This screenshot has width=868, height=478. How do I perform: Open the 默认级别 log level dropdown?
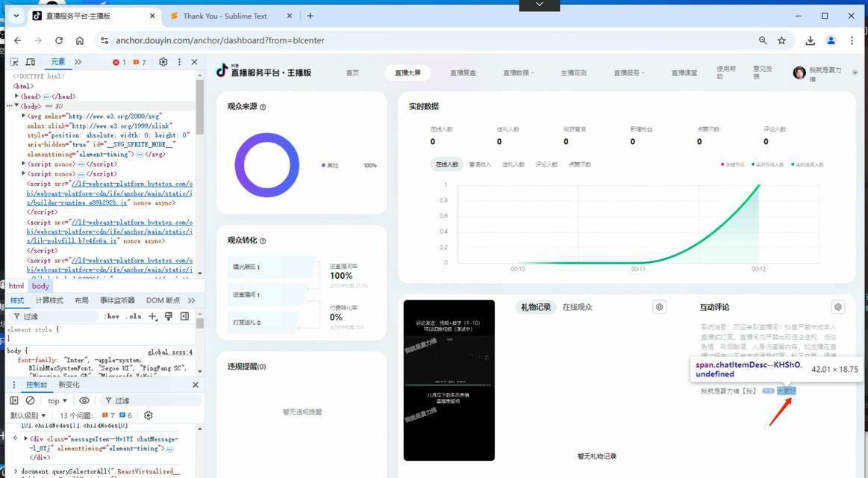pos(28,415)
